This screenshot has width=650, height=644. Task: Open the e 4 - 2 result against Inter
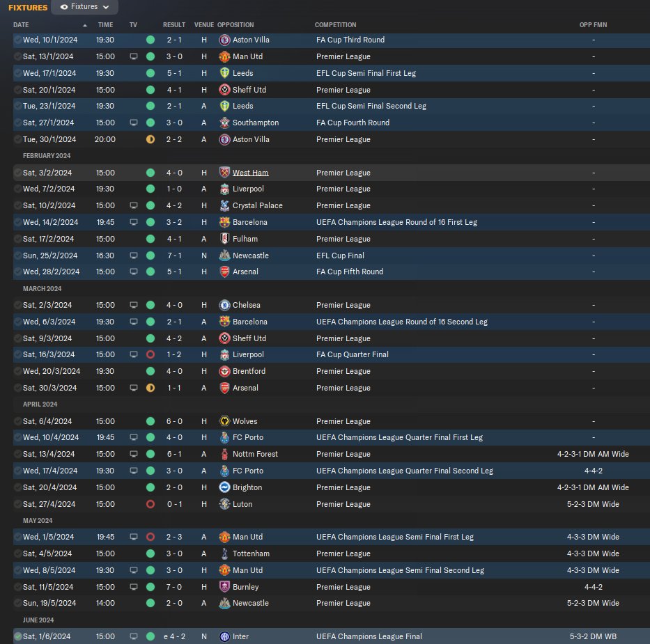click(174, 636)
